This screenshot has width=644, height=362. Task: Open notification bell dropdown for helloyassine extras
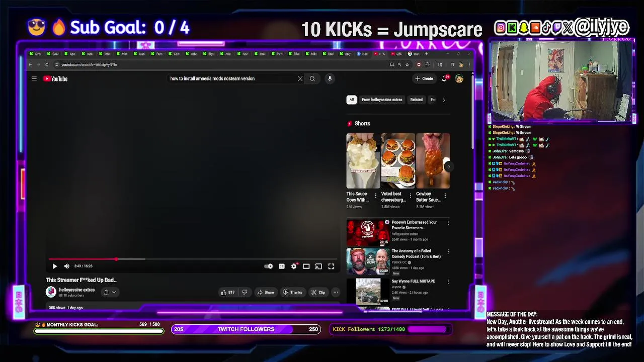[x=109, y=292]
